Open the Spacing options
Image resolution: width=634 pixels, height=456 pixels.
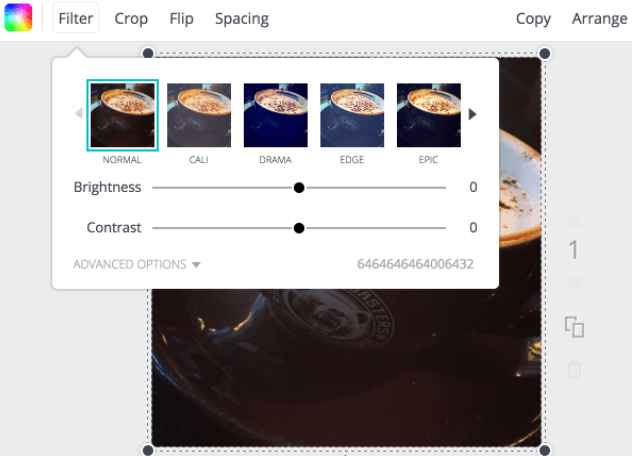click(241, 19)
